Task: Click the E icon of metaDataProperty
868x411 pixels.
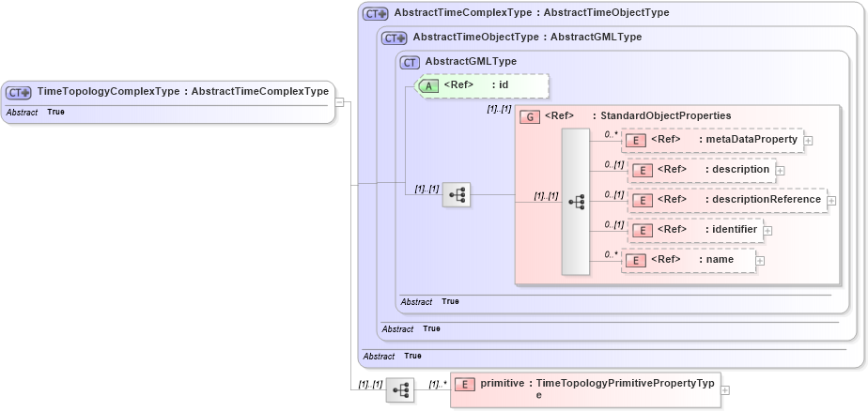Action: pos(636,141)
